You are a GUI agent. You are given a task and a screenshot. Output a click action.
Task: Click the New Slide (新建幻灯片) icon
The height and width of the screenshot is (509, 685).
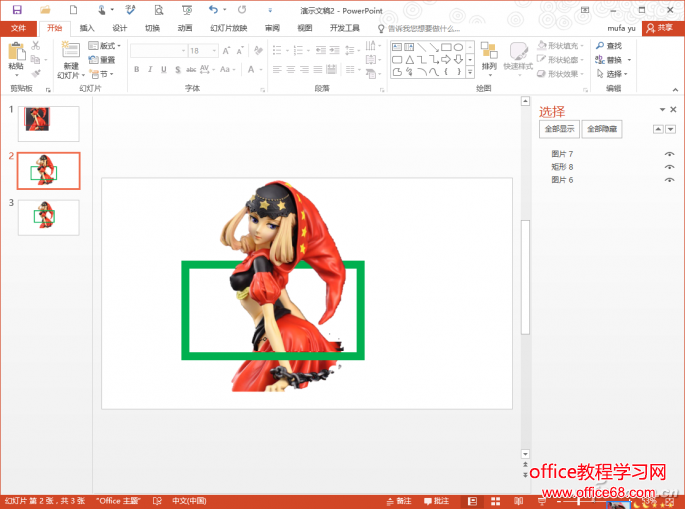[68, 56]
